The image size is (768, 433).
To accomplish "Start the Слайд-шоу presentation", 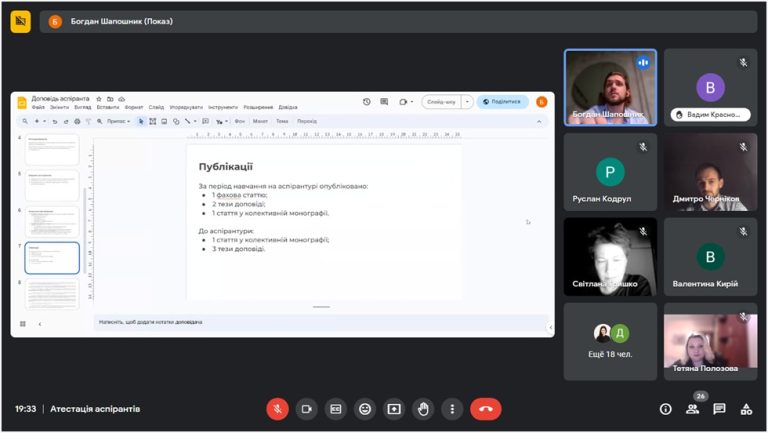I will [441, 102].
